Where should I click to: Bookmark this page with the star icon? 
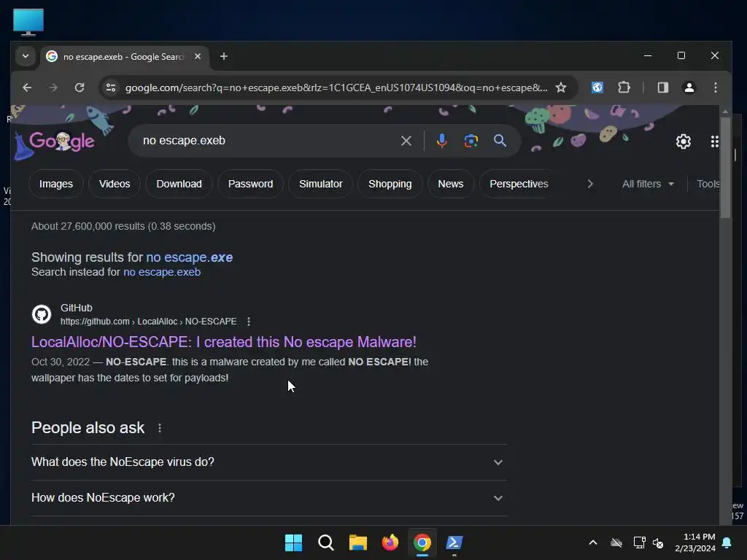coord(561,87)
